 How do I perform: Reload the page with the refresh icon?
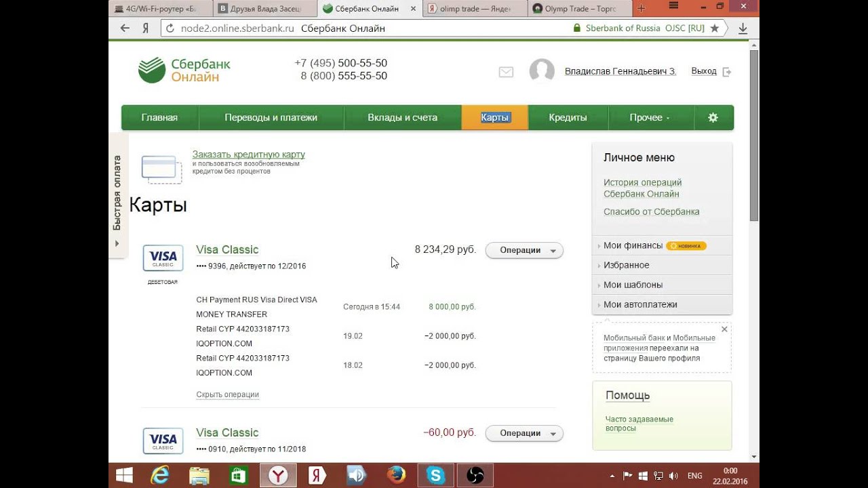click(x=170, y=28)
